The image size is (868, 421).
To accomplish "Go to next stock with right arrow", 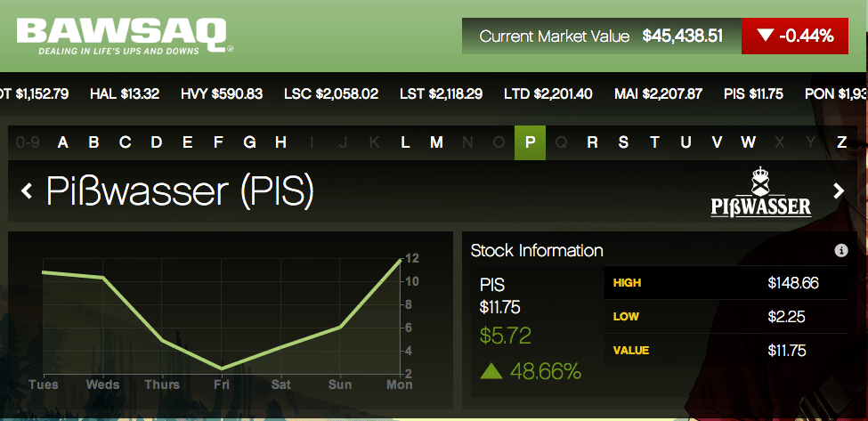I will 838,190.
